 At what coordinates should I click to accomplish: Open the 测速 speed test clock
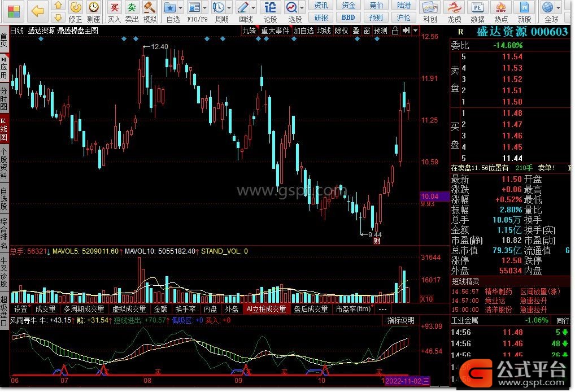click(x=94, y=12)
